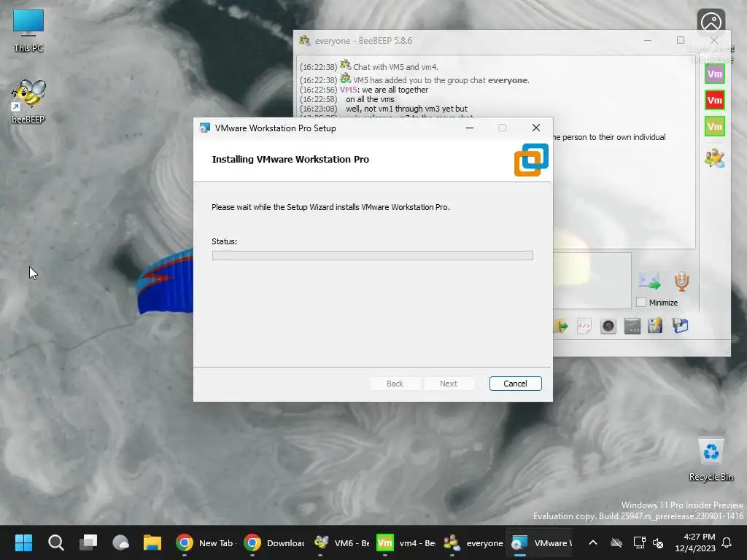Open the group members icon in BeeBEEP sidebar

[x=714, y=157]
